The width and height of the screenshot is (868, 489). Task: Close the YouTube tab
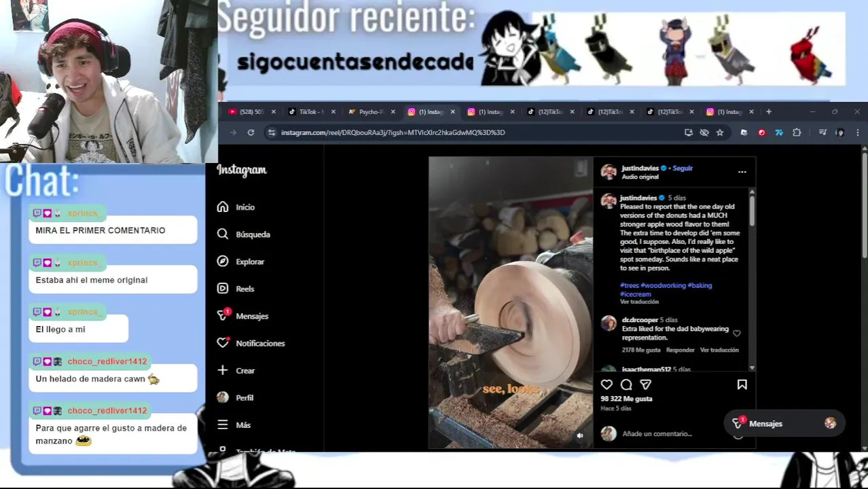[x=273, y=112]
